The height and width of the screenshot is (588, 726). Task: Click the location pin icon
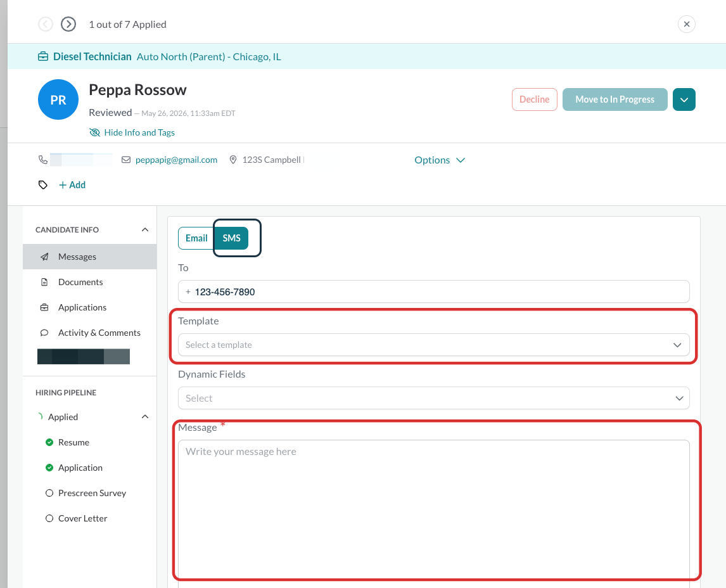[233, 160]
